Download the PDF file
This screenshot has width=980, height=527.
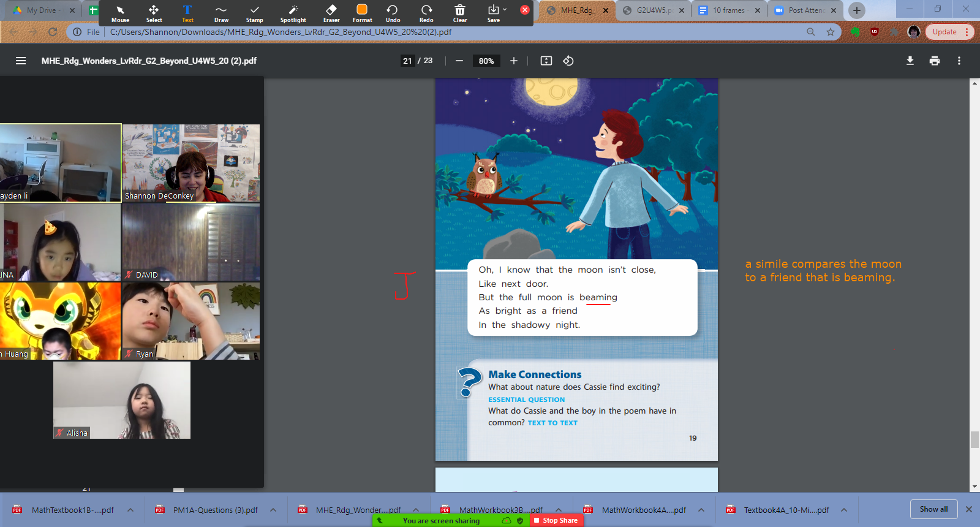coord(910,61)
